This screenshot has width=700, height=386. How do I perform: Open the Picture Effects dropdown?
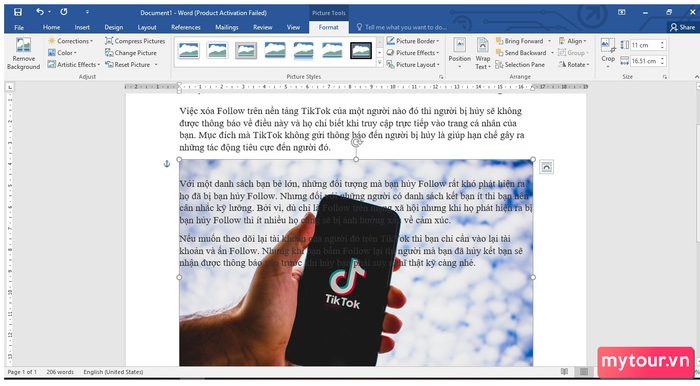pos(412,53)
